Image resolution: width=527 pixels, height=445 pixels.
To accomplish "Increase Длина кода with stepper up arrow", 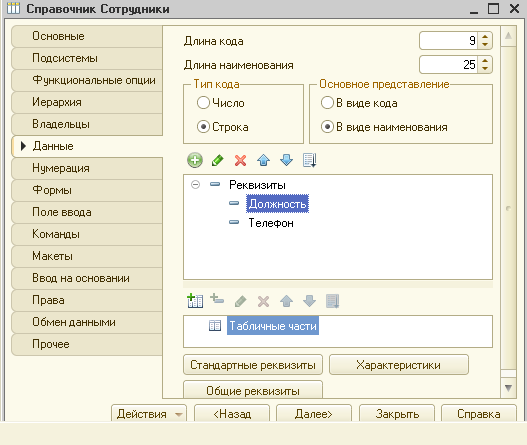I will click(x=485, y=37).
